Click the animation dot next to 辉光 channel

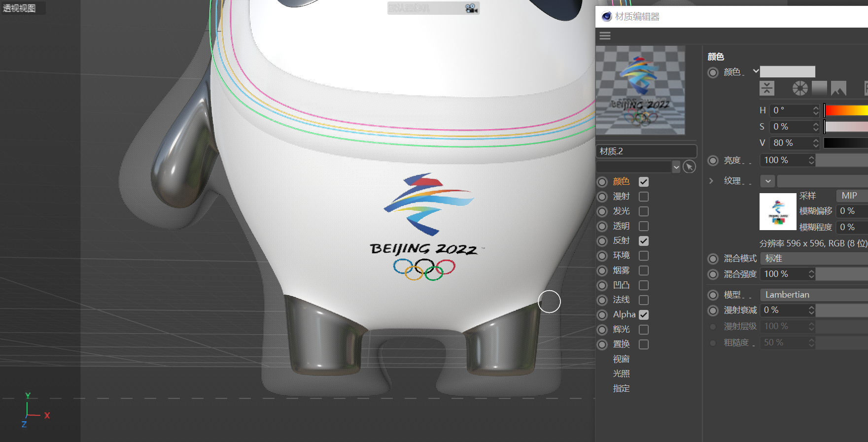click(602, 330)
